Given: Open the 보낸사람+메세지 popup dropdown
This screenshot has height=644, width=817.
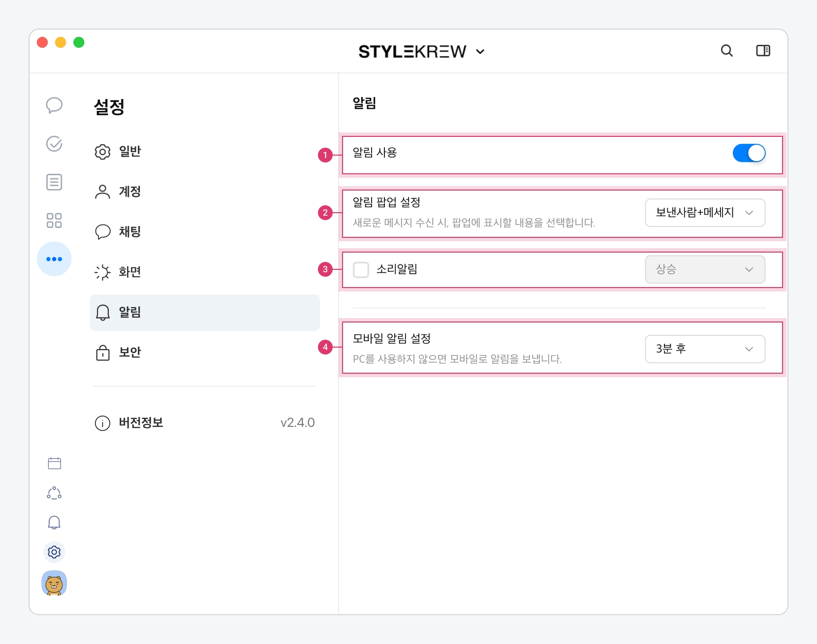Looking at the screenshot, I should click(705, 213).
